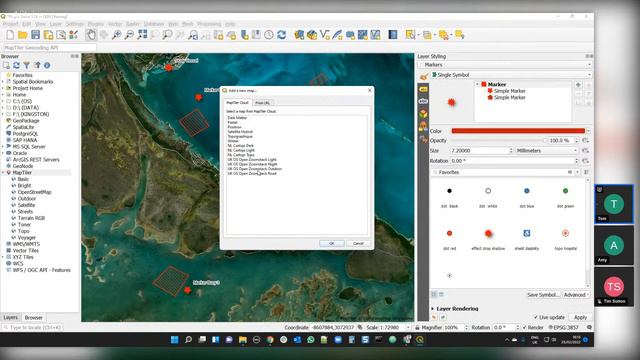
Task: Select the Satellite item under MapTiler
Action: click(x=26, y=205)
